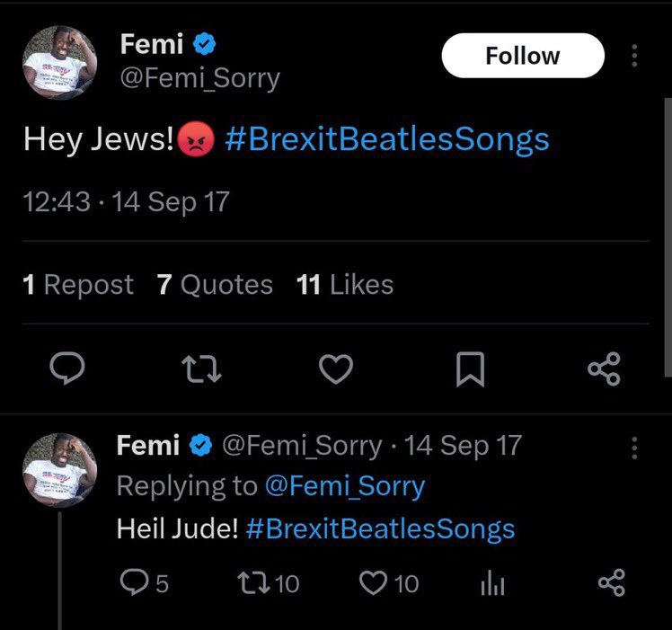Like the reply tweet with 10 likes
This screenshot has height=630, width=672.
tap(389, 583)
